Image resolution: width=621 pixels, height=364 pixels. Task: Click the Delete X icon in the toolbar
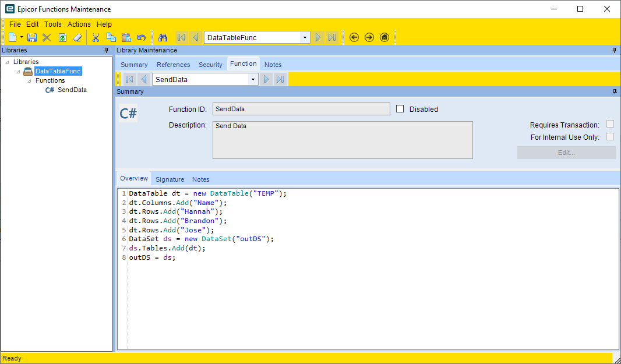[x=47, y=38]
